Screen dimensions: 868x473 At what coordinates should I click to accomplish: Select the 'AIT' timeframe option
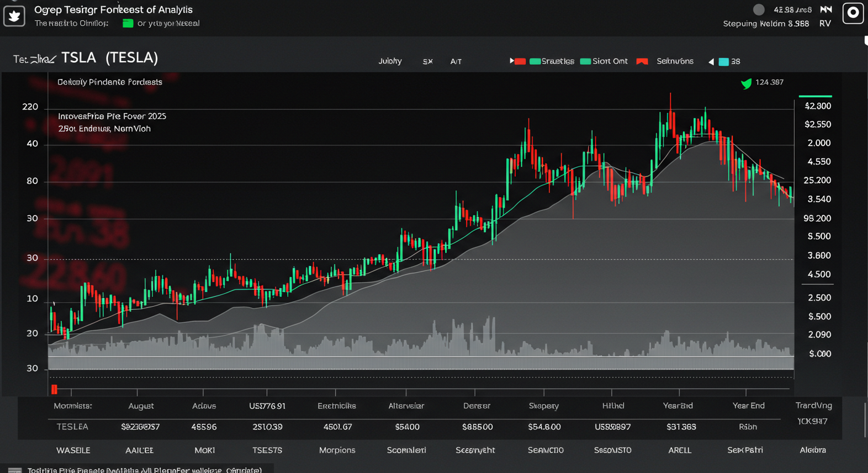pos(456,62)
